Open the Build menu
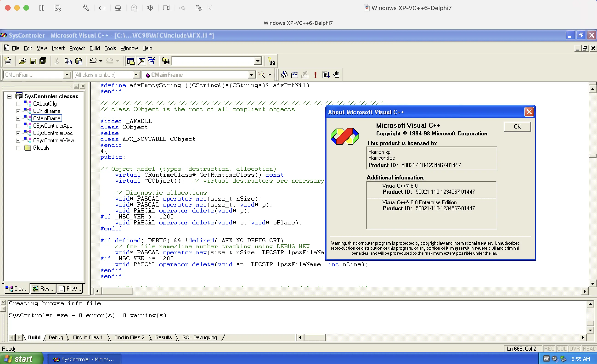597x364 pixels. (x=95, y=48)
